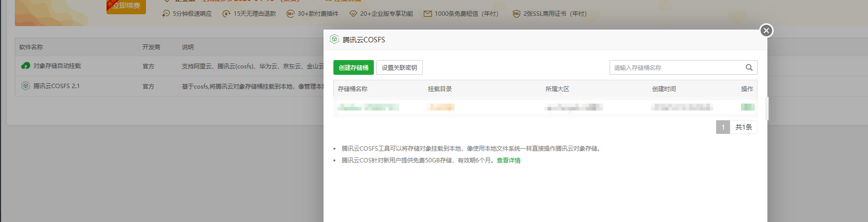868x222 pixels.
Task: Select page 1 in the pagination
Action: (x=723, y=127)
